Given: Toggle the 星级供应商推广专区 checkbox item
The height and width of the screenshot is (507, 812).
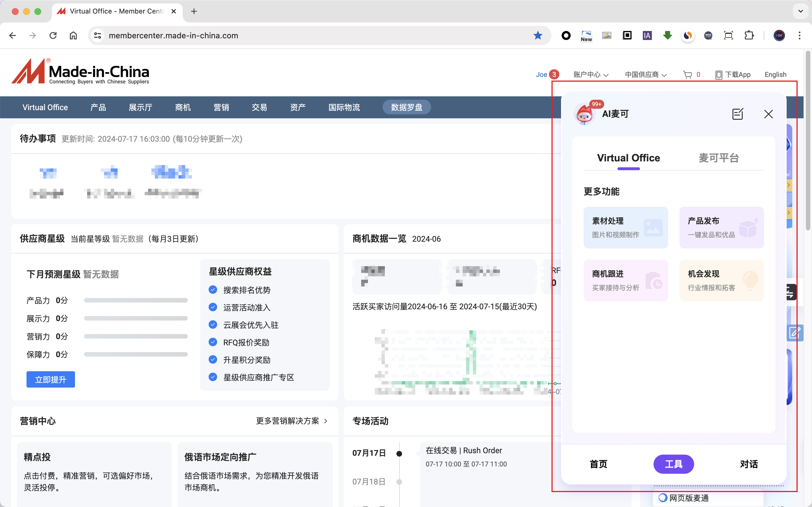Looking at the screenshot, I should [x=212, y=377].
